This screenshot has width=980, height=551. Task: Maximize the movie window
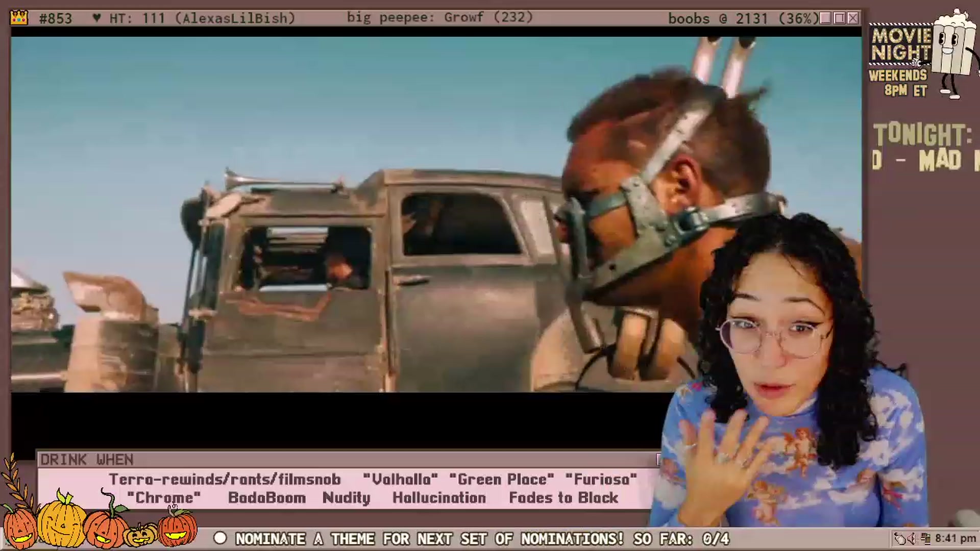pyautogui.click(x=839, y=18)
